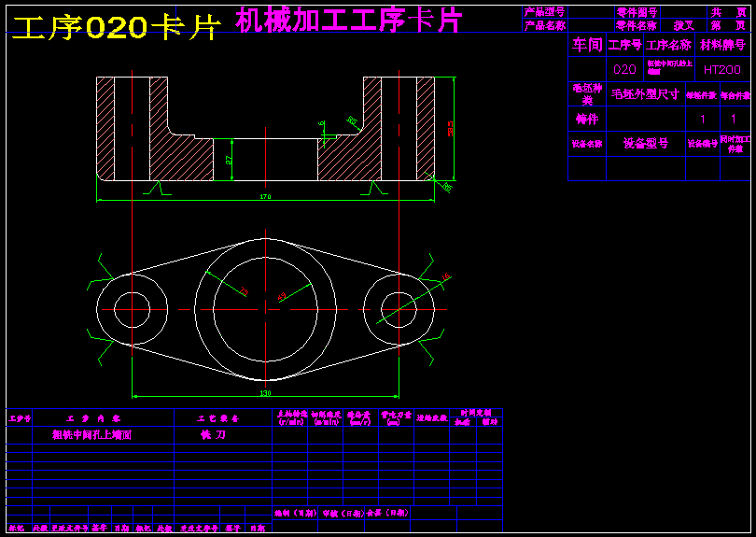
Task: Select the tooling entry '铣刀'
Action: [213, 434]
